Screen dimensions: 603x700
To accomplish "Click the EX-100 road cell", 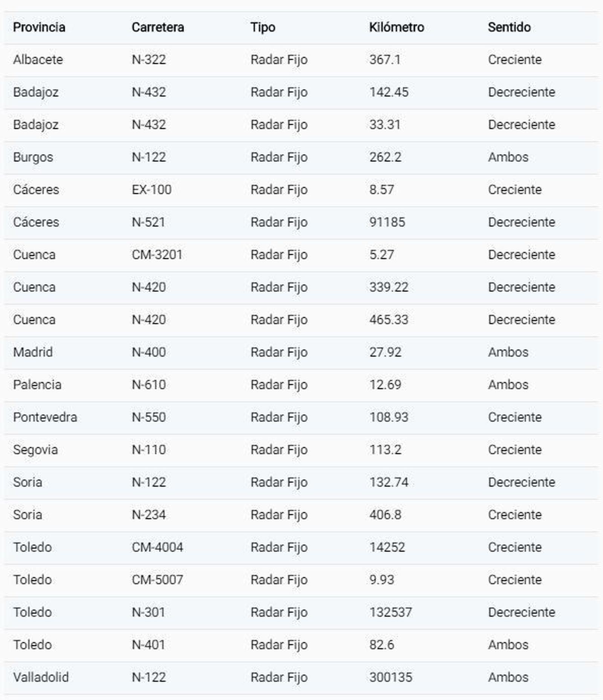I will pyautogui.click(x=152, y=189).
